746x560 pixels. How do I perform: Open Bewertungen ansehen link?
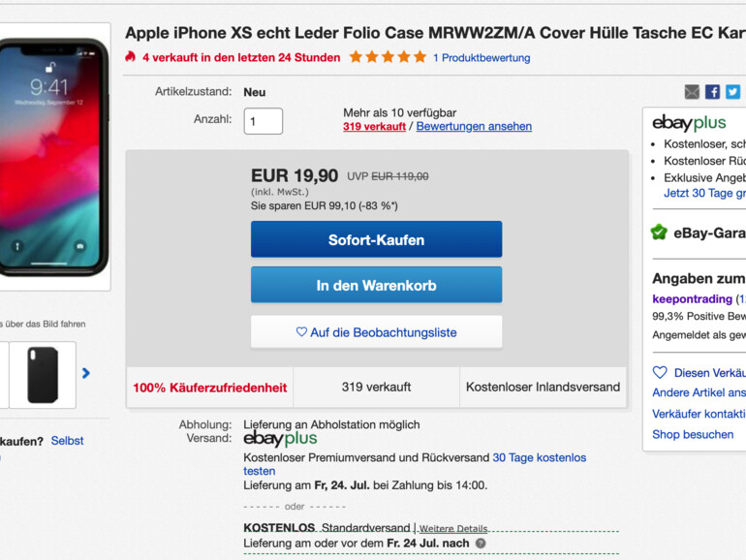coord(474,127)
